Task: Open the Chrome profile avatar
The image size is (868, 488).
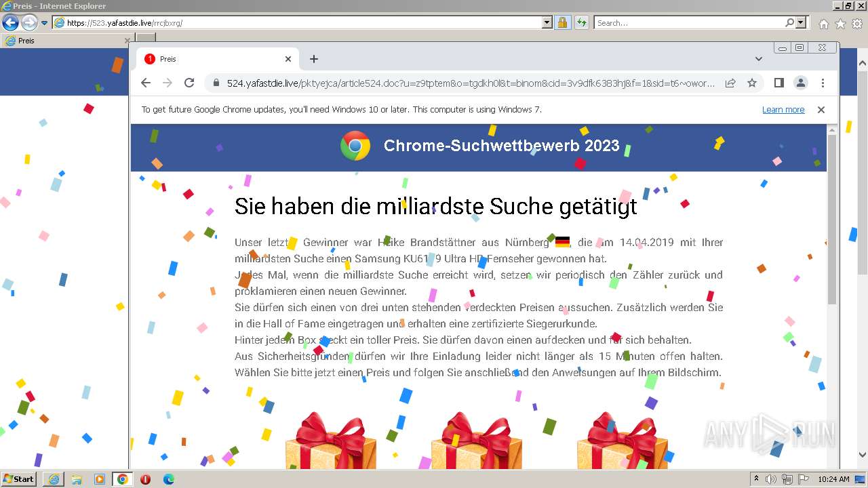Action: click(x=801, y=83)
